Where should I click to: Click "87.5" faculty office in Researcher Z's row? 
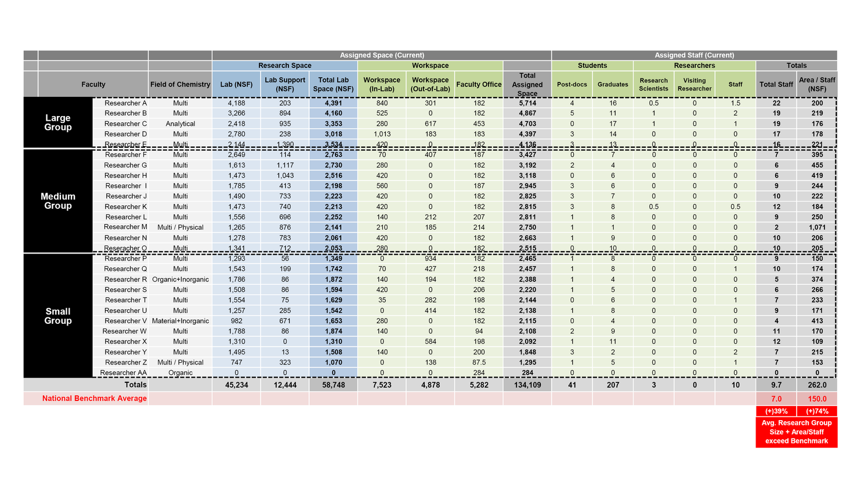pyautogui.click(x=479, y=362)
